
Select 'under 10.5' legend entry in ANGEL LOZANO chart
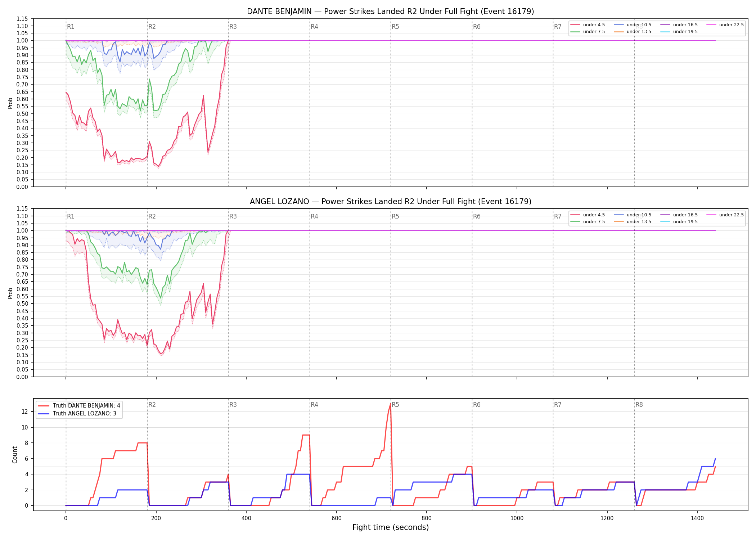click(x=633, y=215)
